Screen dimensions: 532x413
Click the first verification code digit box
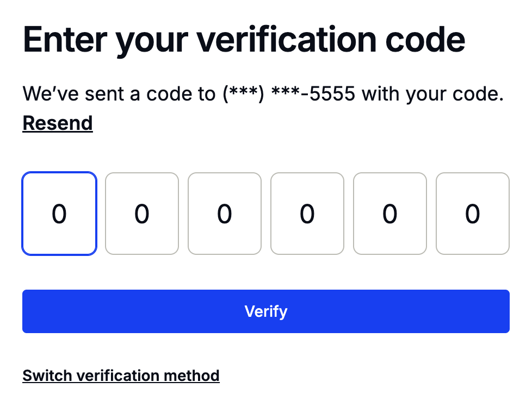click(x=59, y=214)
